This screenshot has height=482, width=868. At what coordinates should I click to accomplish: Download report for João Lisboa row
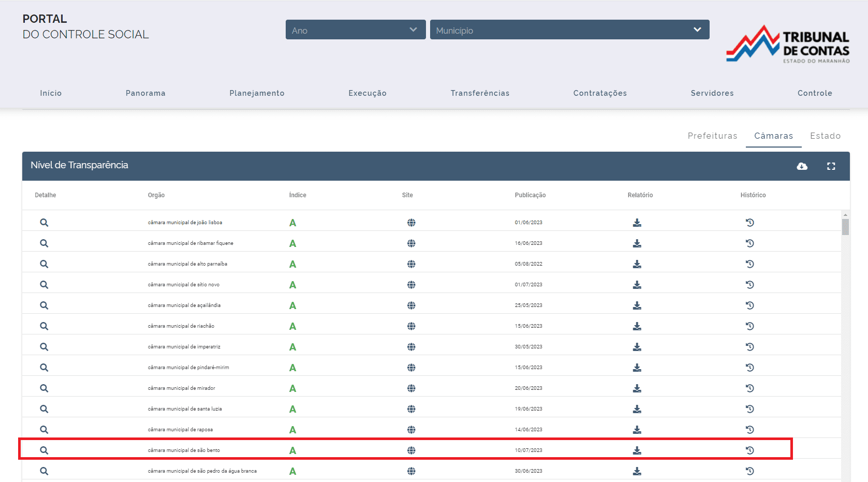[637, 223]
